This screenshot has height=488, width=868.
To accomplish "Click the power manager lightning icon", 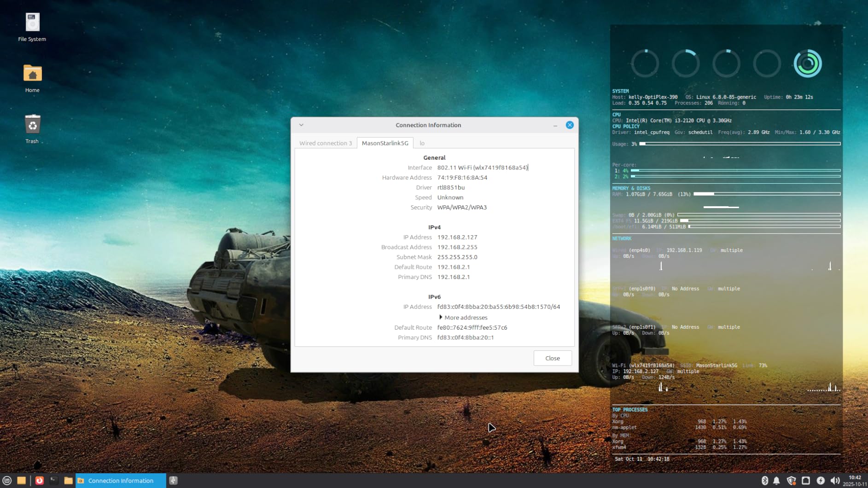I will pyautogui.click(x=821, y=481).
